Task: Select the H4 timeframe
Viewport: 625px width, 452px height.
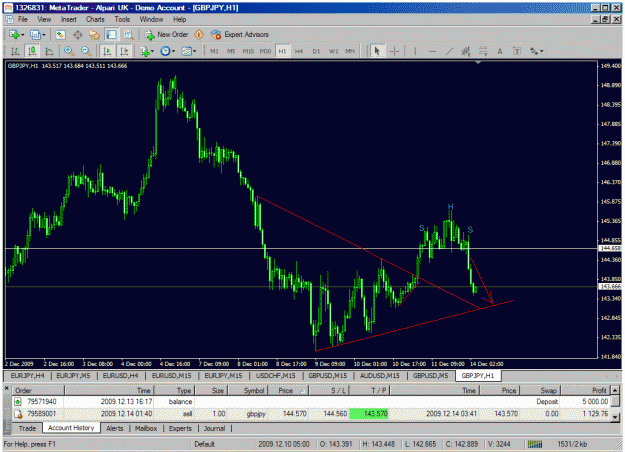Action: pos(299,51)
